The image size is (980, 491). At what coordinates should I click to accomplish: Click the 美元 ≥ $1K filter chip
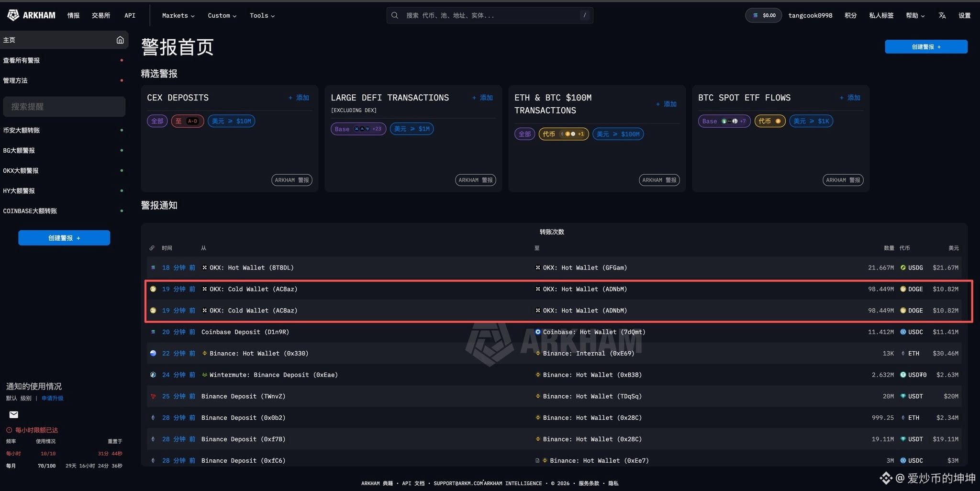click(811, 121)
